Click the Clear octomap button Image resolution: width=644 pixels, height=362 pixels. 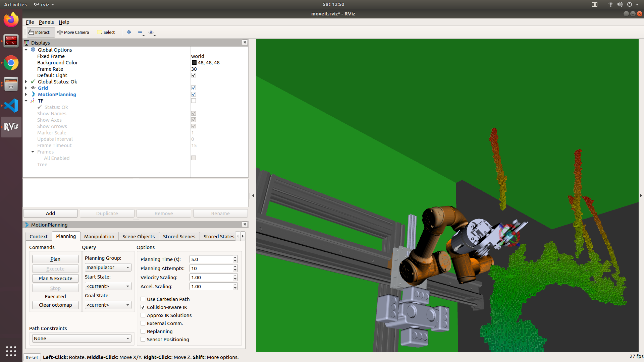tap(55, 305)
